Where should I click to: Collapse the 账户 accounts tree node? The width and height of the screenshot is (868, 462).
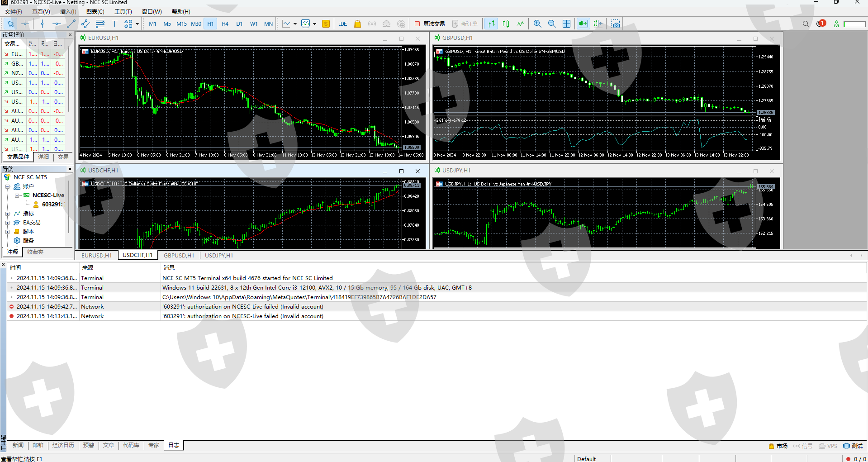[8, 186]
